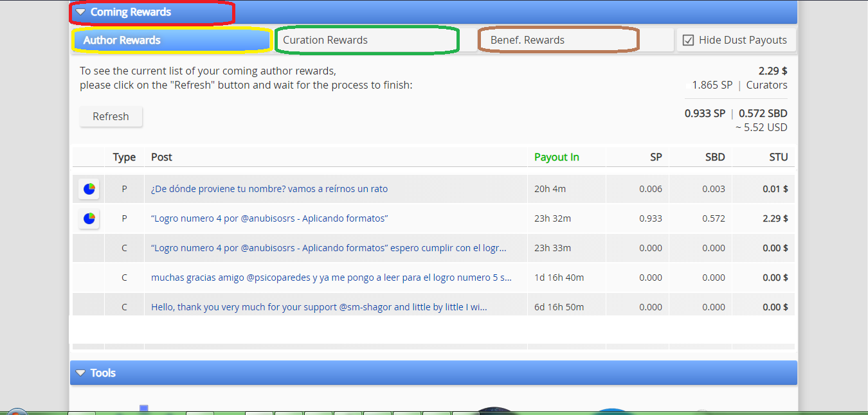Open comment espero cumplir con el logro
The width and height of the screenshot is (868, 415).
pos(329,248)
